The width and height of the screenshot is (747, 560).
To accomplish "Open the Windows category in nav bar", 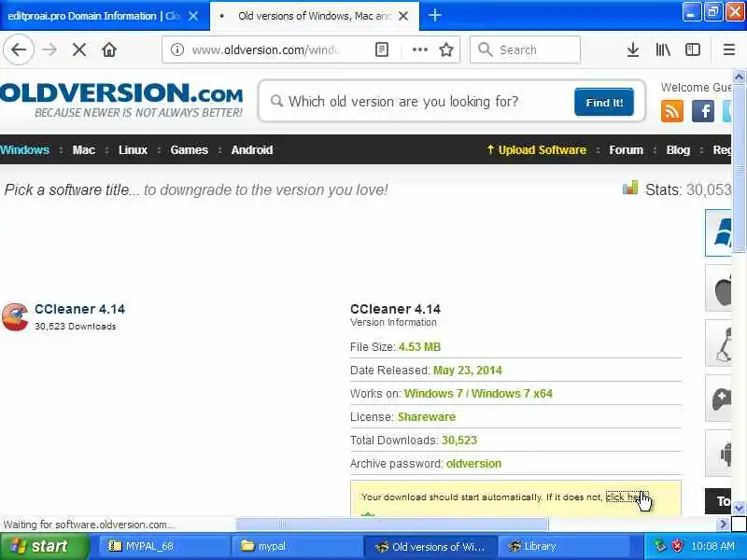I will click(x=25, y=150).
